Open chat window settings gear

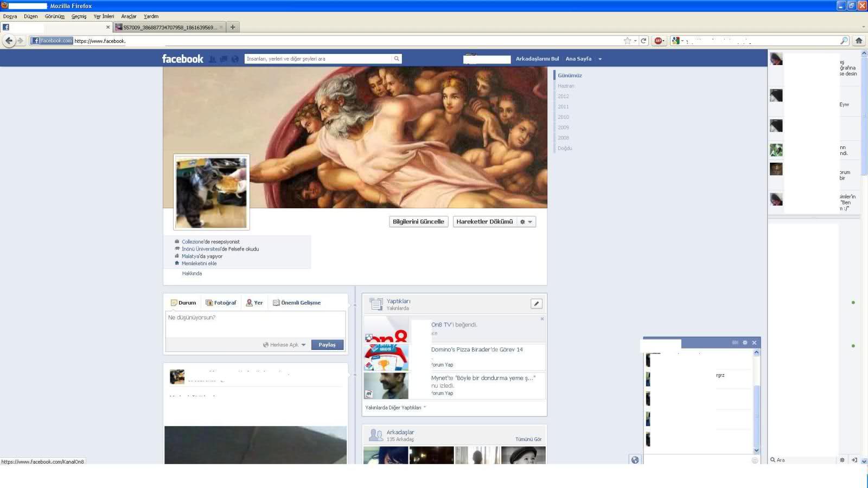(x=745, y=343)
